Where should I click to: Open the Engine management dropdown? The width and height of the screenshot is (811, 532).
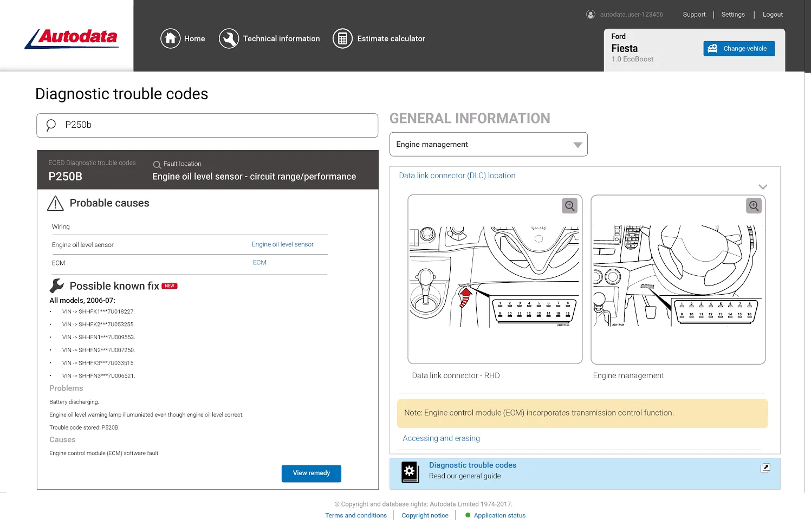[489, 145]
